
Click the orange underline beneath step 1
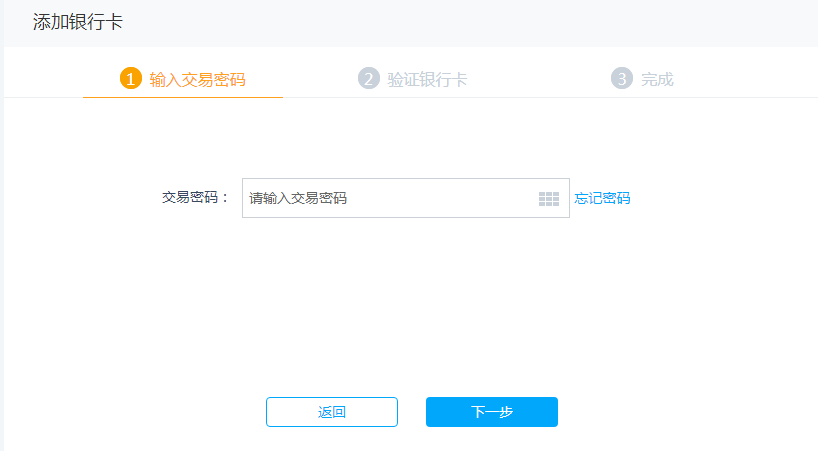(x=183, y=97)
